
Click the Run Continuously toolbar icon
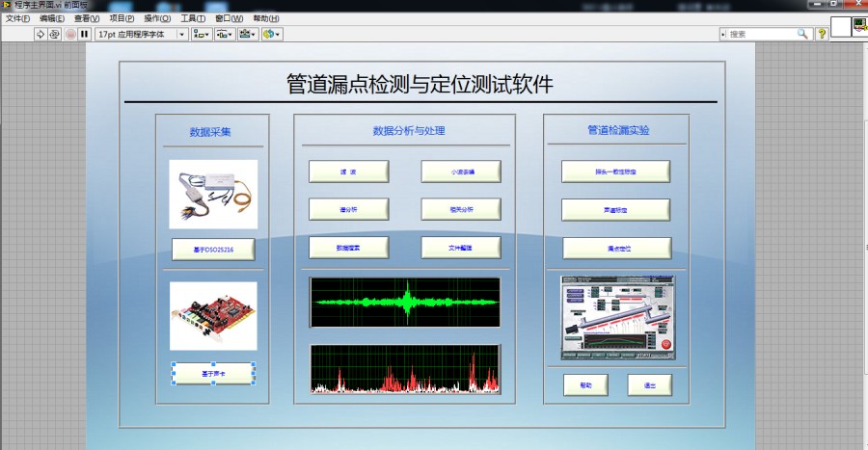pos(55,34)
